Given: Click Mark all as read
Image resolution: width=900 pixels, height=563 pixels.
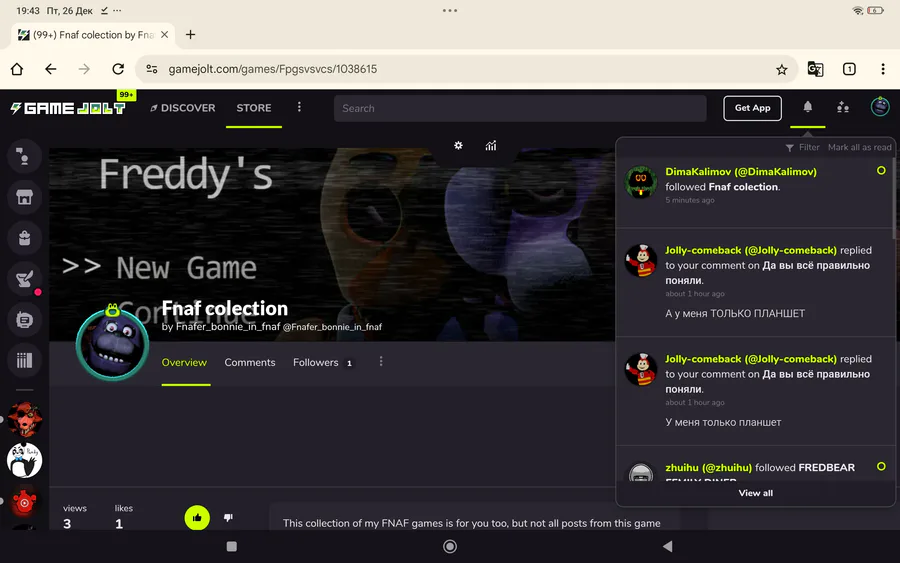Looking at the screenshot, I should (860, 147).
